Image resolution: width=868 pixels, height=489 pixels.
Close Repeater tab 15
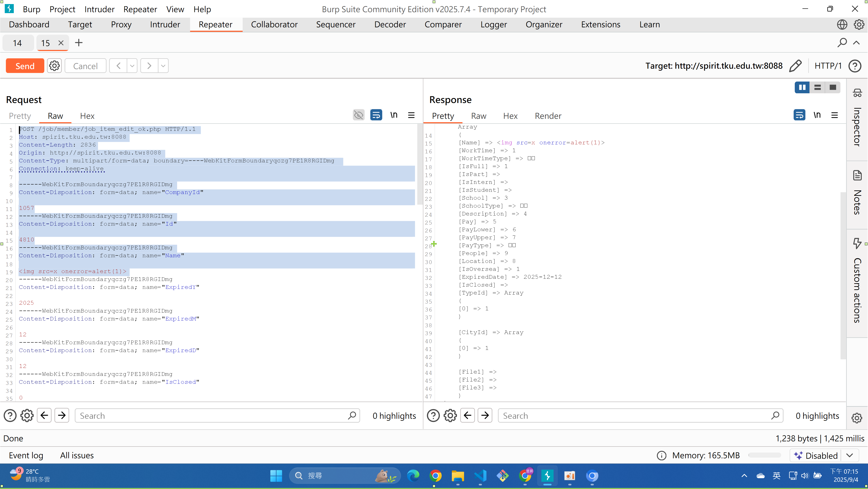pyautogui.click(x=61, y=43)
